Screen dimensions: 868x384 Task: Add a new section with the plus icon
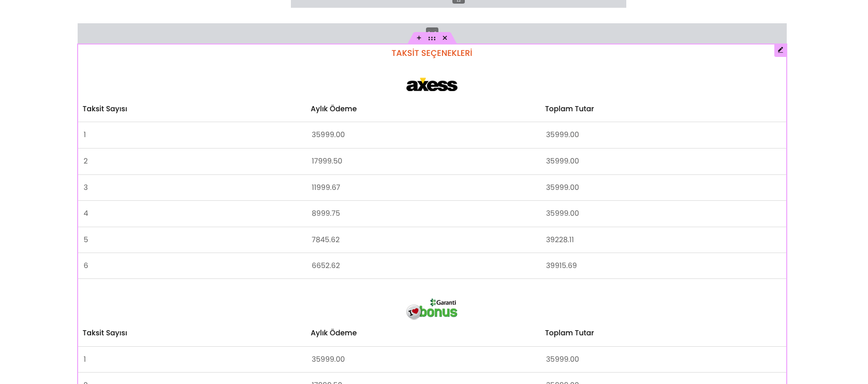coord(419,38)
